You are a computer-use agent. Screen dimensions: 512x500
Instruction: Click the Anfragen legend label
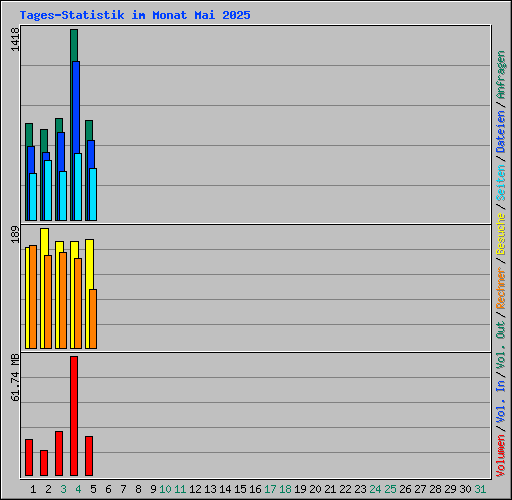(501, 75)
